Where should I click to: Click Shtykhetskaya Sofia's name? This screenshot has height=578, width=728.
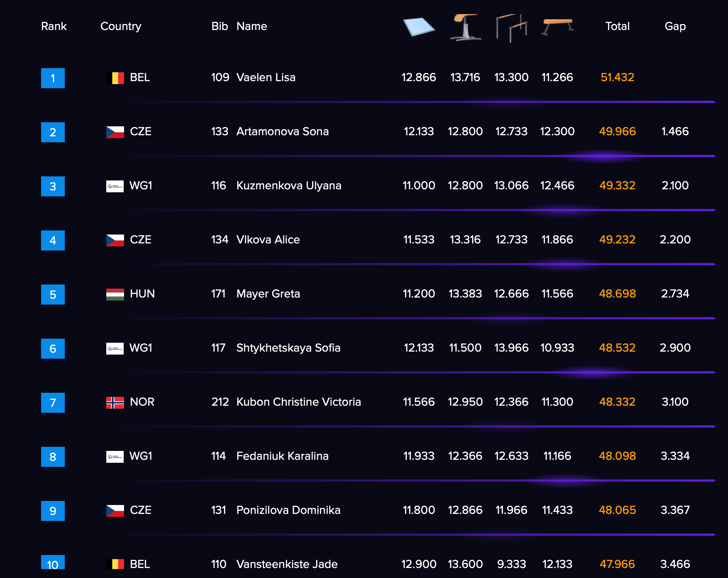[x=288, y=348]
